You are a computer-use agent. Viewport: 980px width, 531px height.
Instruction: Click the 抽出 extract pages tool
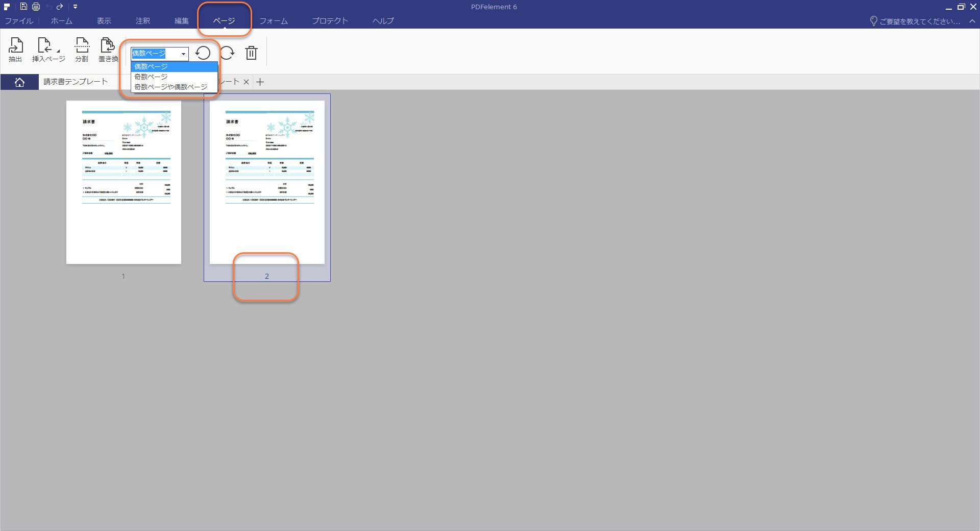[x=15, y=50]
